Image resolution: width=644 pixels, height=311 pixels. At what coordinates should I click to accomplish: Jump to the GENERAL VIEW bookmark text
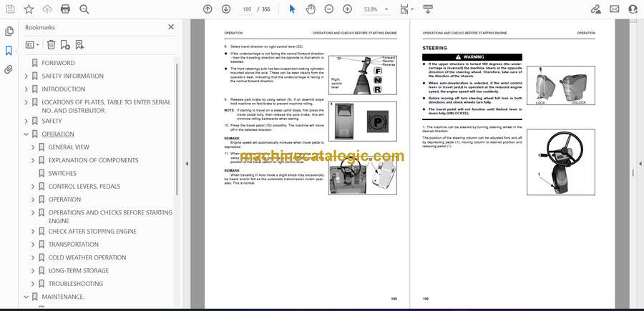coord(69,147)
